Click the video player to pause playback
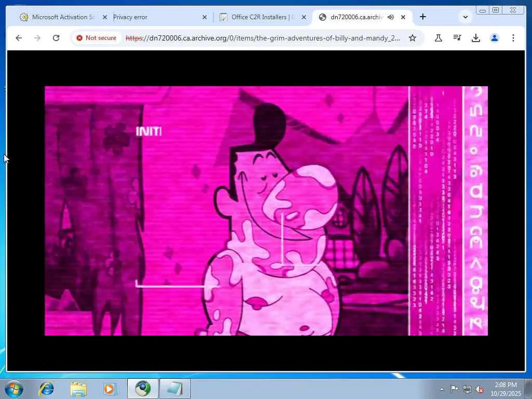 pos(266,211)
